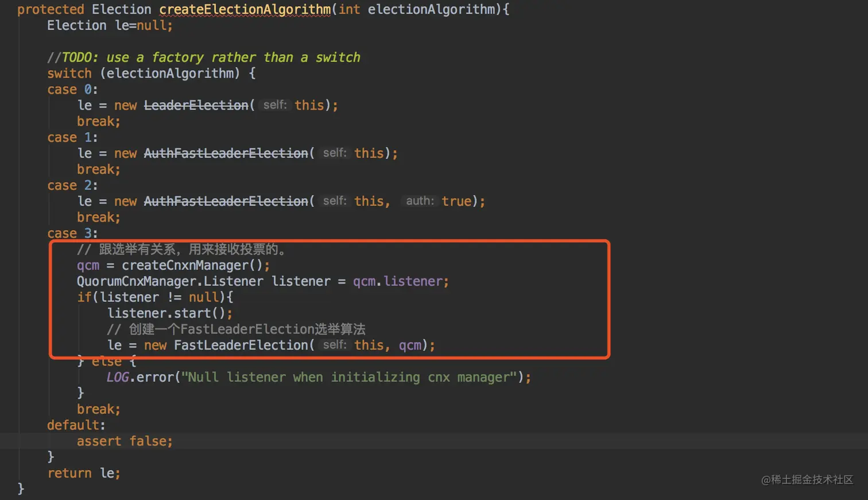Click the qcm argument in FastLeaderElection call
Image resolution: width=868 pixels, height=500 pixels.
410,346
